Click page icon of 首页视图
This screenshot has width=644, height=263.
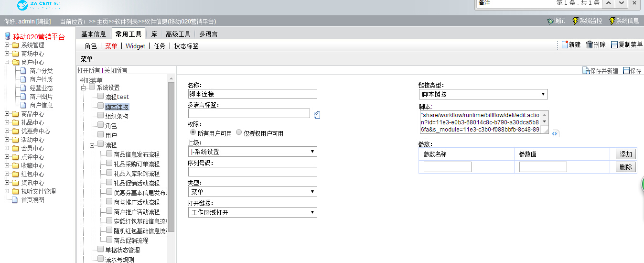coord(14,200)
